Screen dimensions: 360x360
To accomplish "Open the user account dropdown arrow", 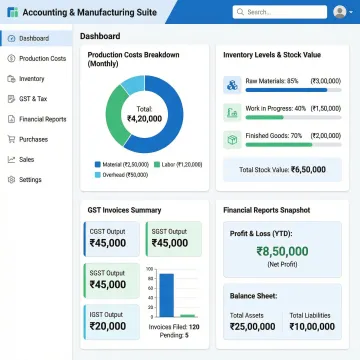I will click(x=351, y=13).
